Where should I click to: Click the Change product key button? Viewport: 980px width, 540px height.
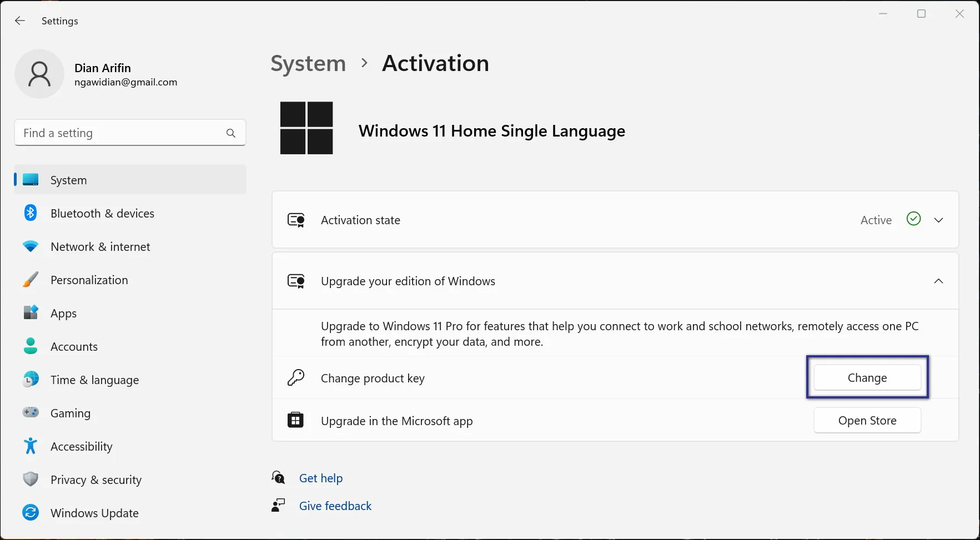[867, 377]
